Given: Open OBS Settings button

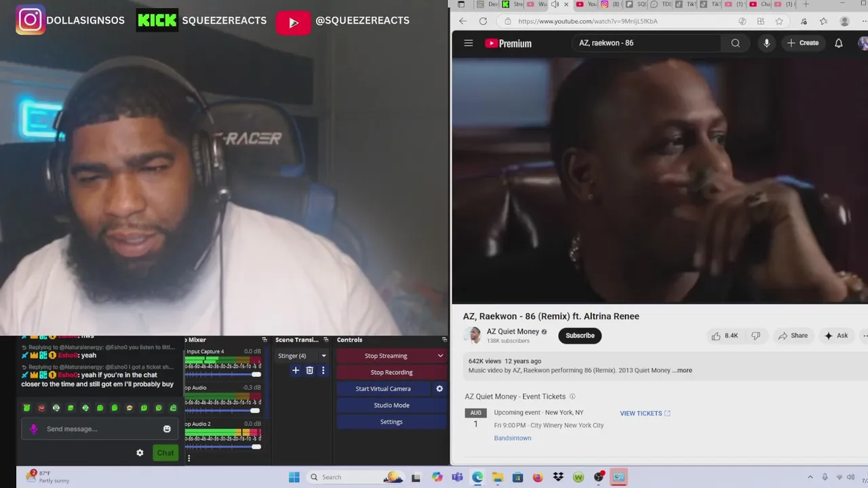Looking at the screenshot, I should (x=391, y=422).
